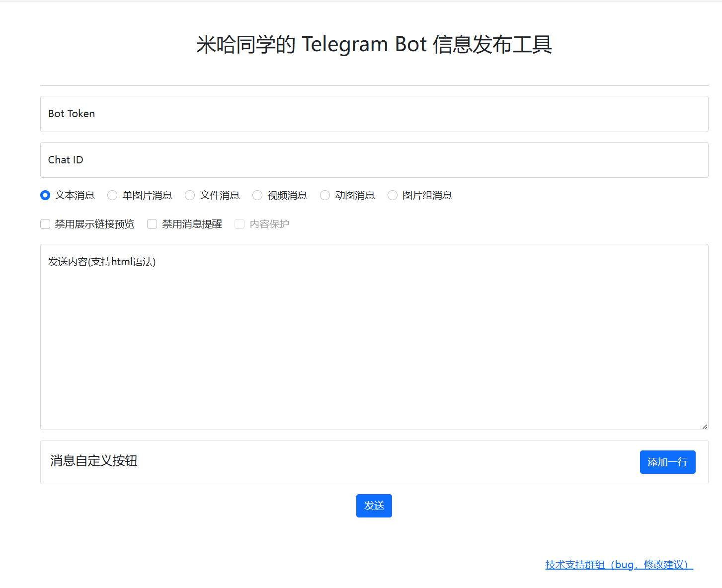Viewport: 722px width, 588px height.
Task: Click the 消息自定义按钮 section heading
Action: [94, 461]
